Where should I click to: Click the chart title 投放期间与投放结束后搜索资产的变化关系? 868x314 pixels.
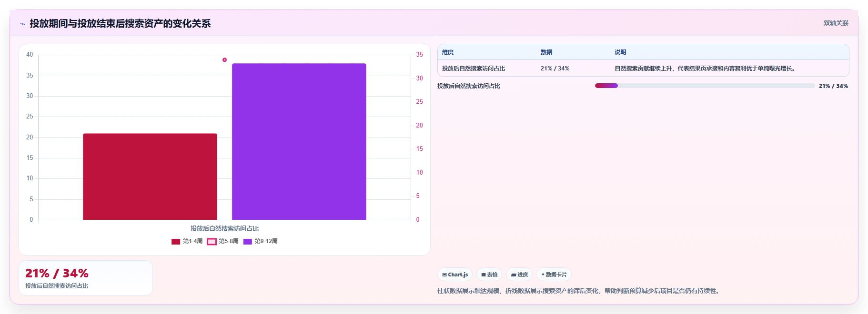point(120,23)
